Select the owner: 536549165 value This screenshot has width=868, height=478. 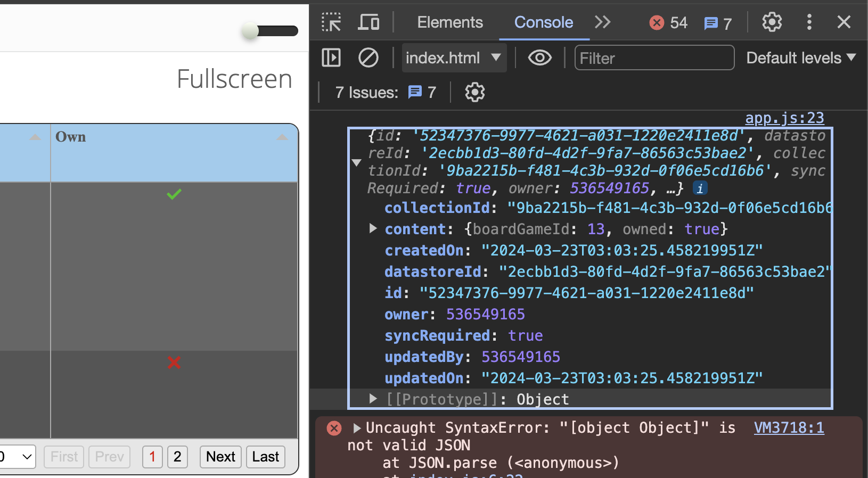pyautogui.click(x=486, y=314)
